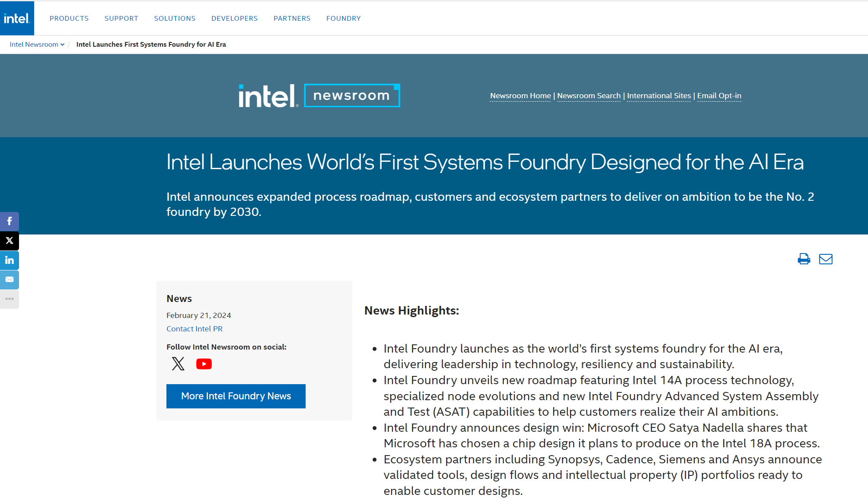Image resolution: width=868 pixels, height=504 pixels.
Task: Open the Solutions menu
Action: coord(175,19)
